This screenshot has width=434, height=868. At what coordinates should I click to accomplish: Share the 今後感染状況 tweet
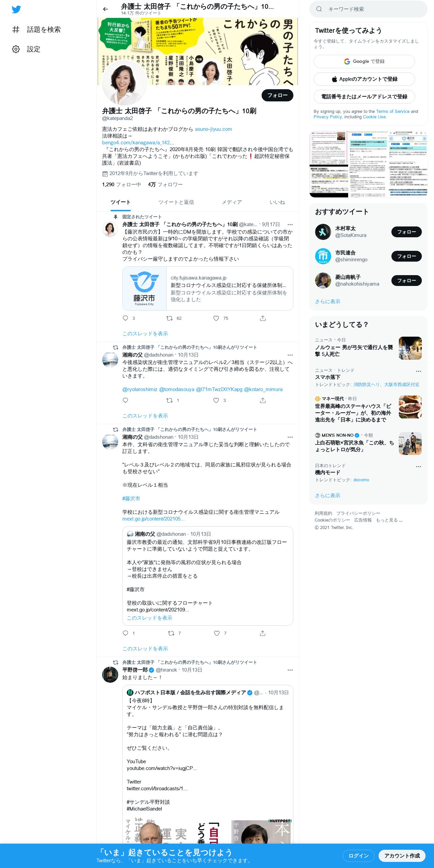click(263, 400)
